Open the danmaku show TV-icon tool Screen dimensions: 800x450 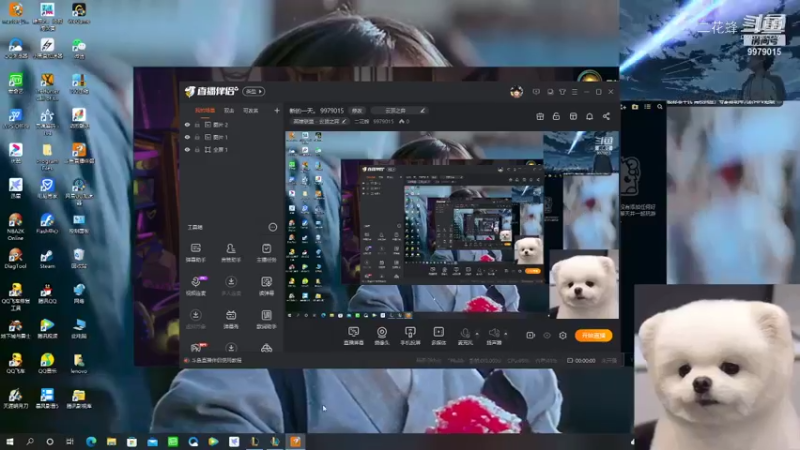tap(231, 319)
